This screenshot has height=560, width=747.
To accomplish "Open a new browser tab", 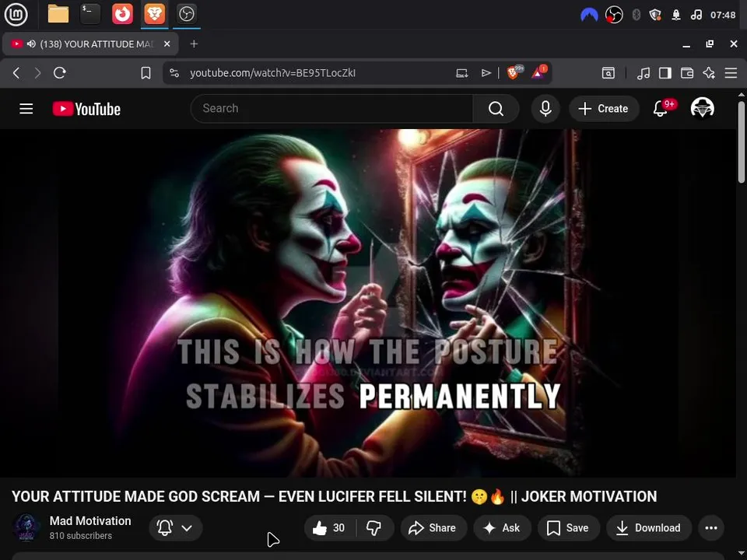I will point(194,44).
